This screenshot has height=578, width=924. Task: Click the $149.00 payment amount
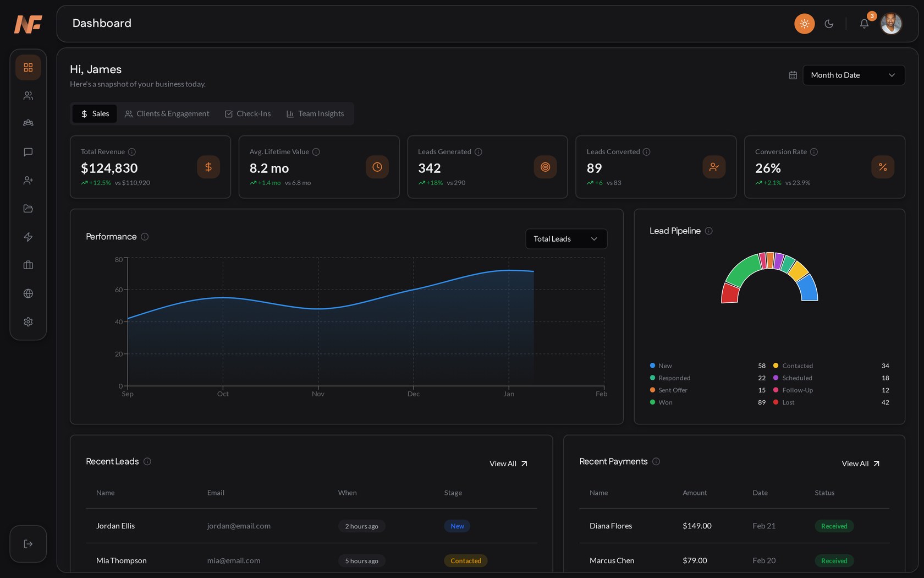pos(697,526)
